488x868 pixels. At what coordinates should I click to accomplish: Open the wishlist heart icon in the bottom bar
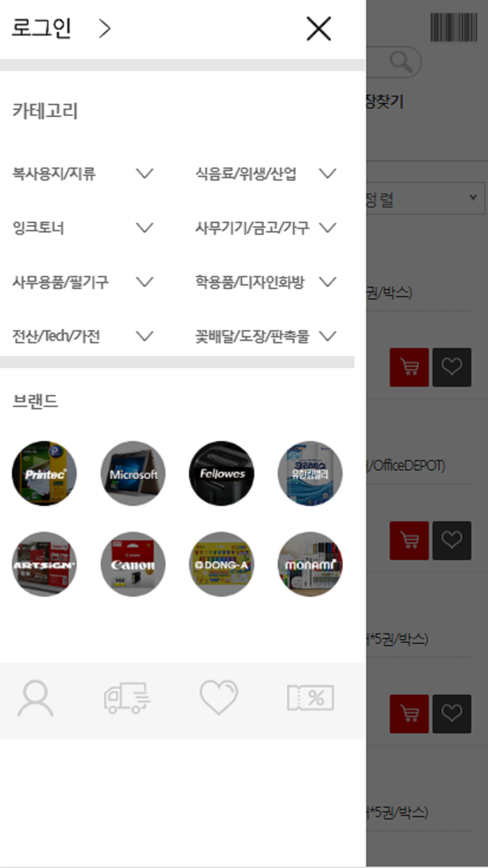pyautogui.click(x=219, y=698)
